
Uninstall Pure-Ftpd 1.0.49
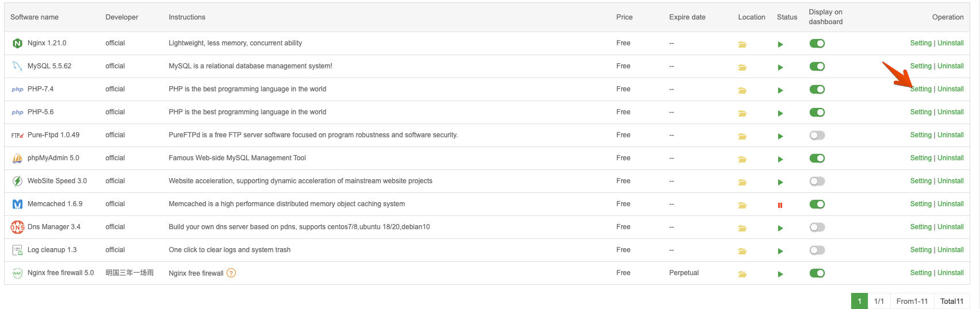click(951, 135)
